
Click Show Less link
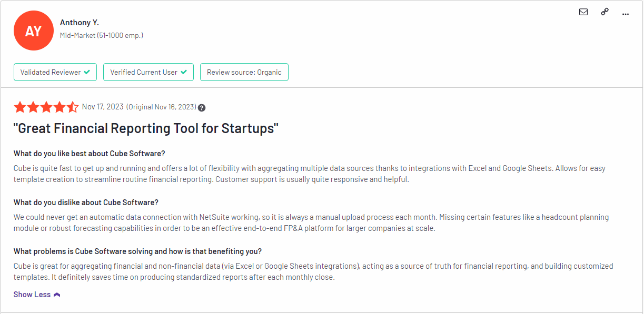point(32,295)
